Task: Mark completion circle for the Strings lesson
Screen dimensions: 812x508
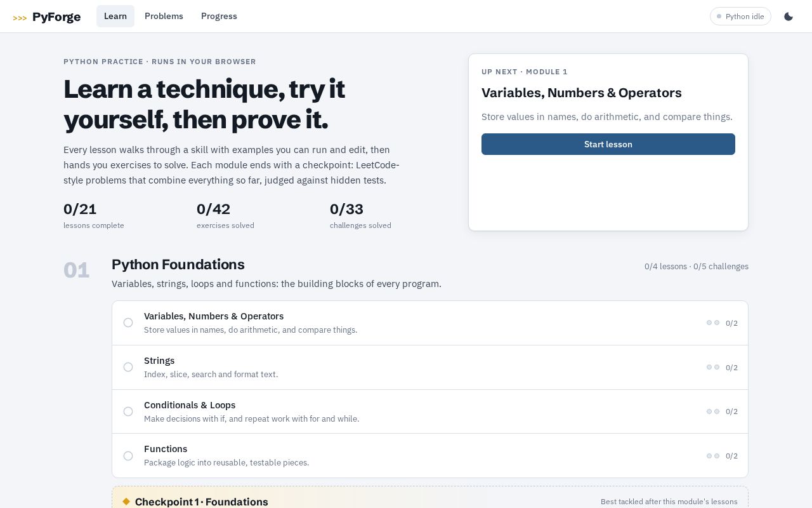Action: point(128,367)
